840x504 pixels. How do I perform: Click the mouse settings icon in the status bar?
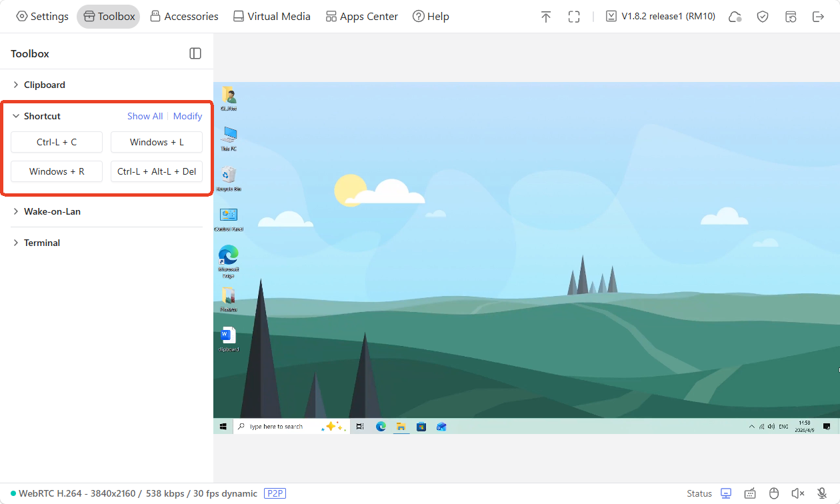coord(774,493)
